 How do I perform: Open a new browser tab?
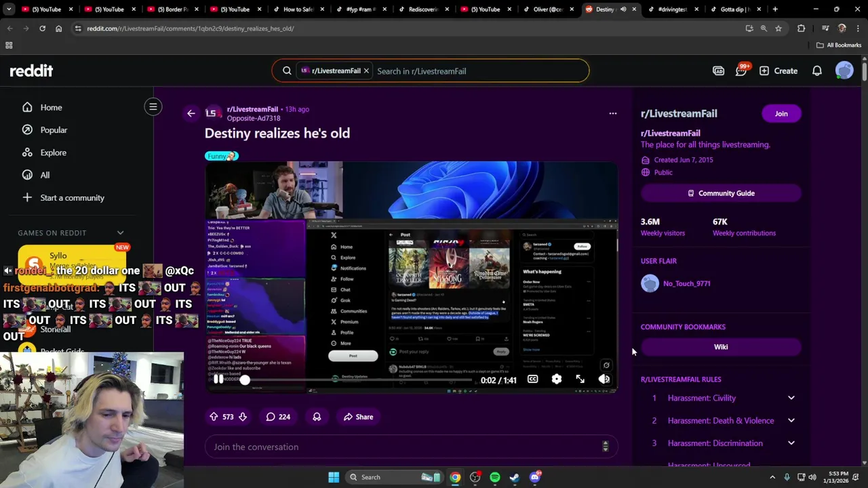(775, 9)
